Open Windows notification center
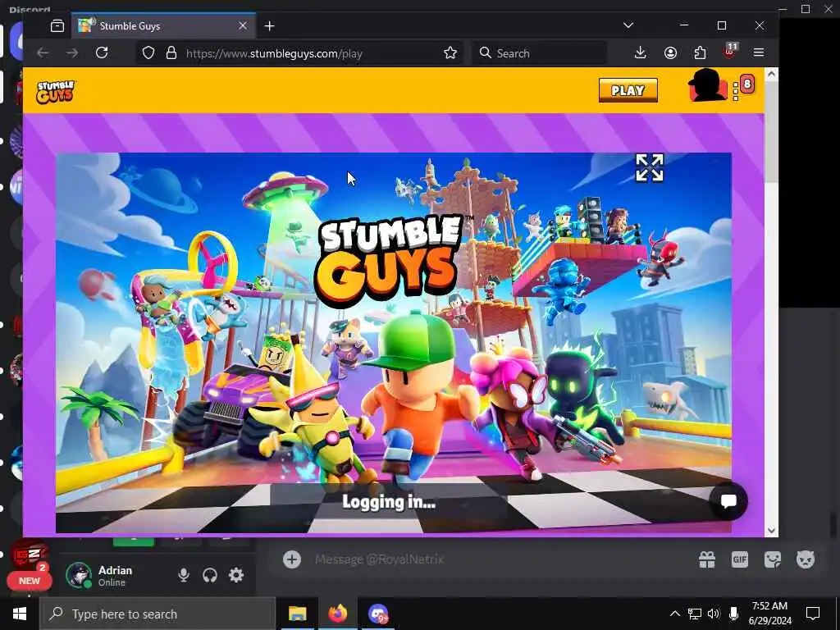The height and width of the screenshot is (630, 840). click(813, 614)
